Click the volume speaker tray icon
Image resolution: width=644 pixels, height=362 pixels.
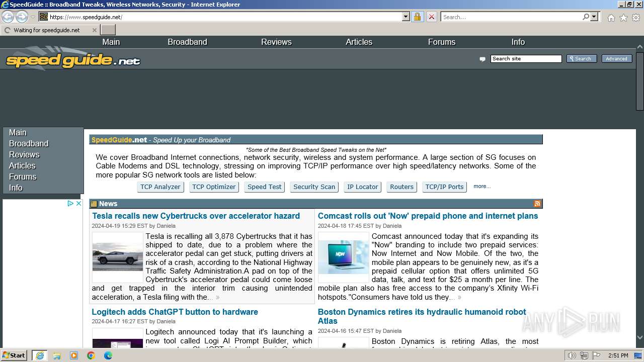pos(572,355)
